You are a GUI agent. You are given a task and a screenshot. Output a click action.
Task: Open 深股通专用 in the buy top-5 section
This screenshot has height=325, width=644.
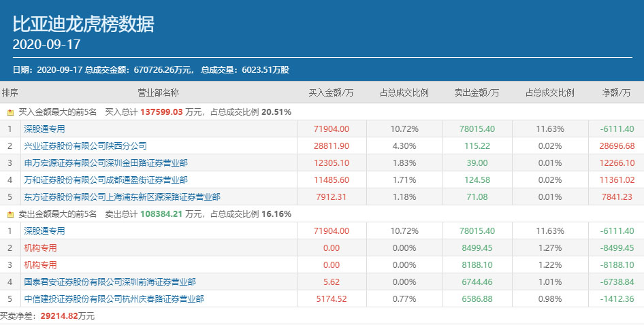click(x=44, y=129)
